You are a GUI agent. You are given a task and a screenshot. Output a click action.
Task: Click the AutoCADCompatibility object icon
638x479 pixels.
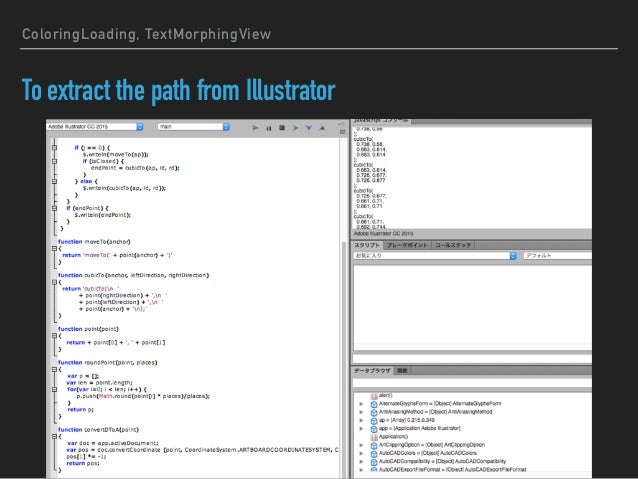[374, 462]
